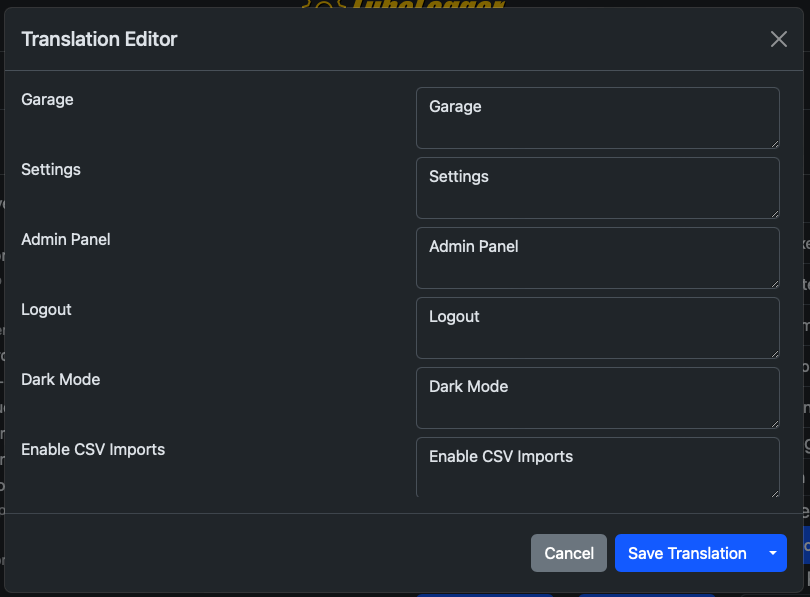Click the Logout textarea resize corner
The image size is (810, 597).
click(x=773, y=352)
